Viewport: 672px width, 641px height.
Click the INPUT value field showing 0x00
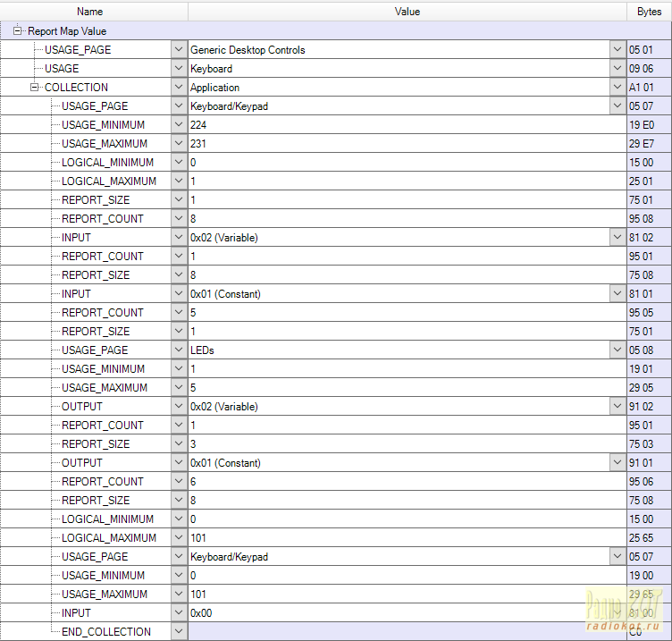[407, 613]
